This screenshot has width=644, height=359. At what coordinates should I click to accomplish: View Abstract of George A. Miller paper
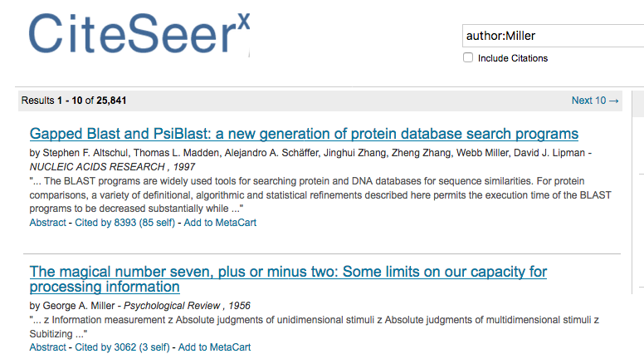(x=47, y=347)
